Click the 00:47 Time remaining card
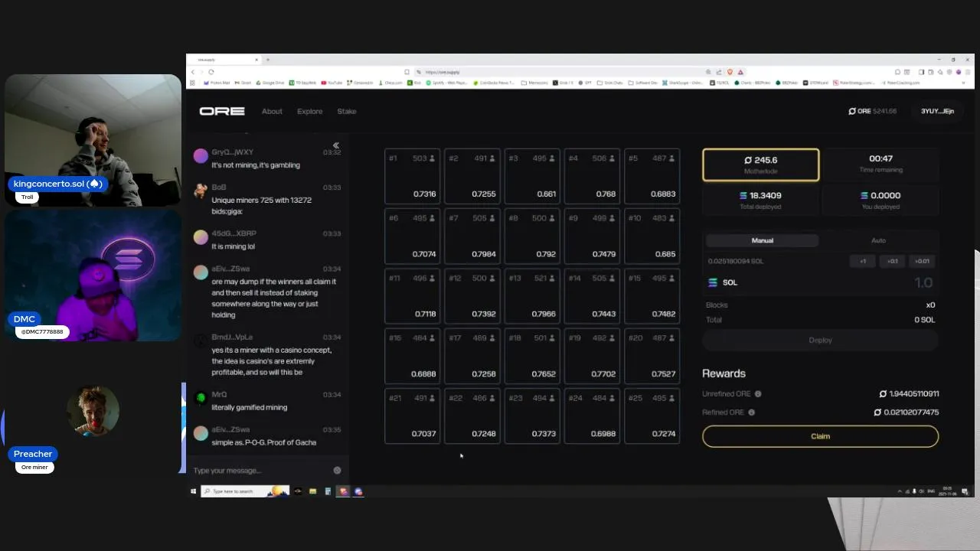The height and width of the screenshot is (551, 980). click(x=880, y=165)
